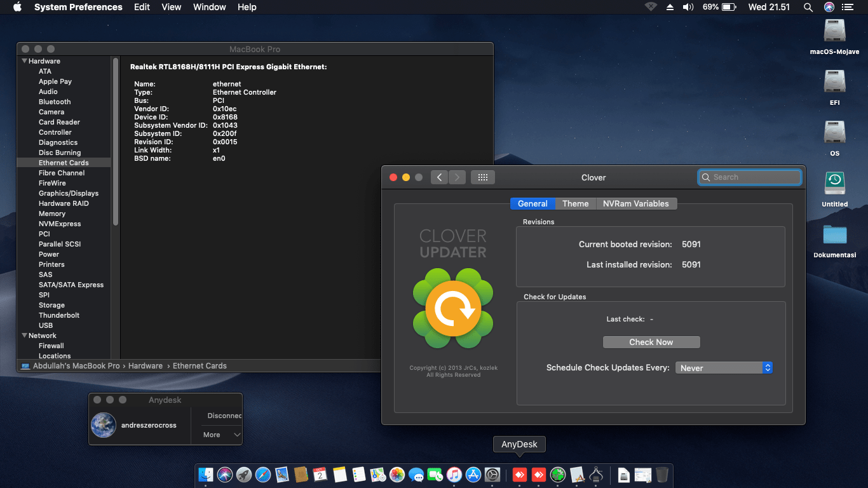The height and width of the screenshot is (488, 868).
Task: Open the Schedule Check Updates Every dropdown
Action: 723,368
